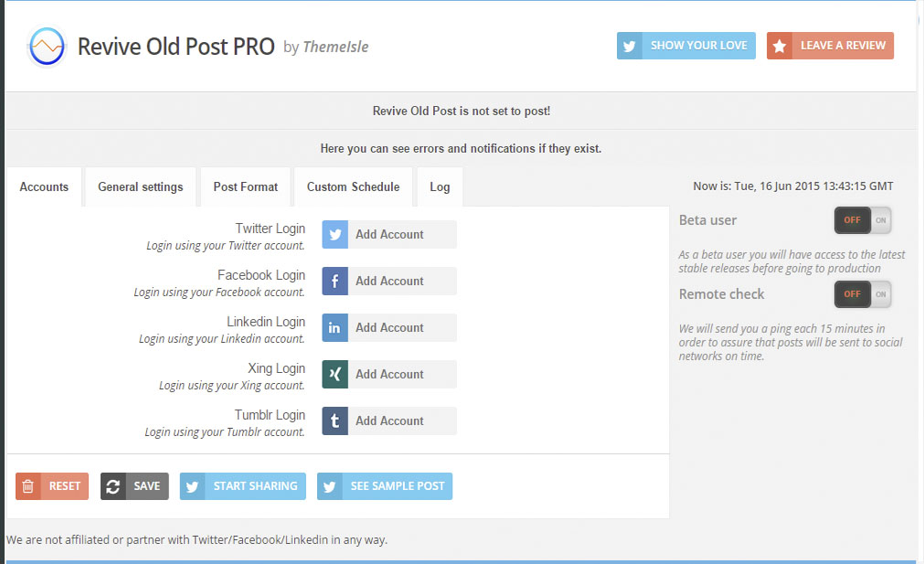Click the 'Linkedin Login' label
Screen dimensions: 924x564
tap(266, 322)
